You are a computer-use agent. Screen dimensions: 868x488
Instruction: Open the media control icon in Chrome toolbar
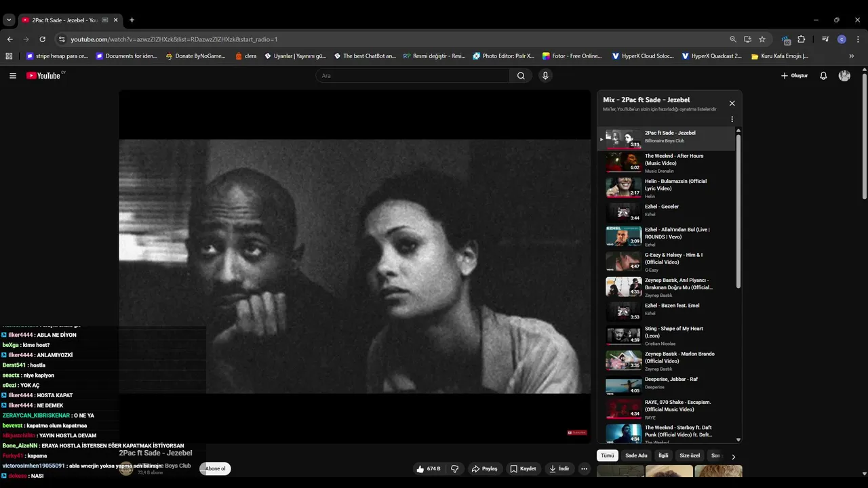coord(825,39)
